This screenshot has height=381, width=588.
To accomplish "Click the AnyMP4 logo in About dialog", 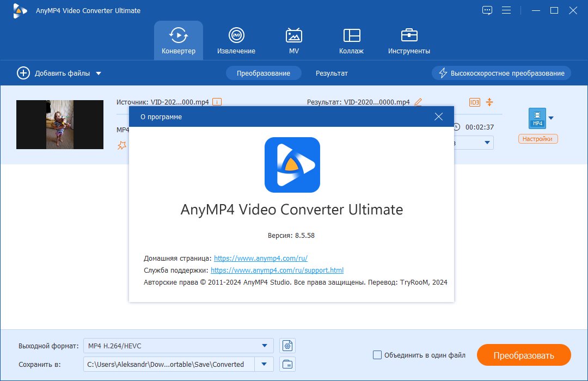I will tap(292, 165).
